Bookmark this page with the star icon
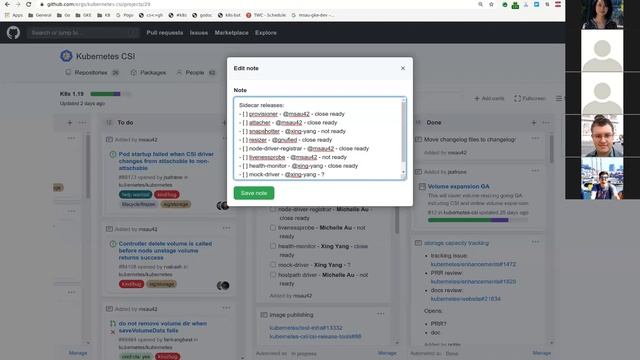 tap(491, 4)
